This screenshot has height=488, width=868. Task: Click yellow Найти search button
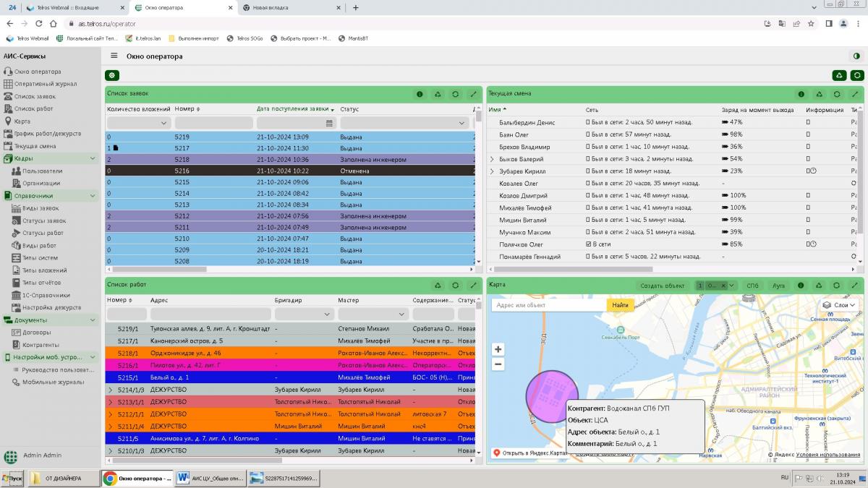coord(620,305)
